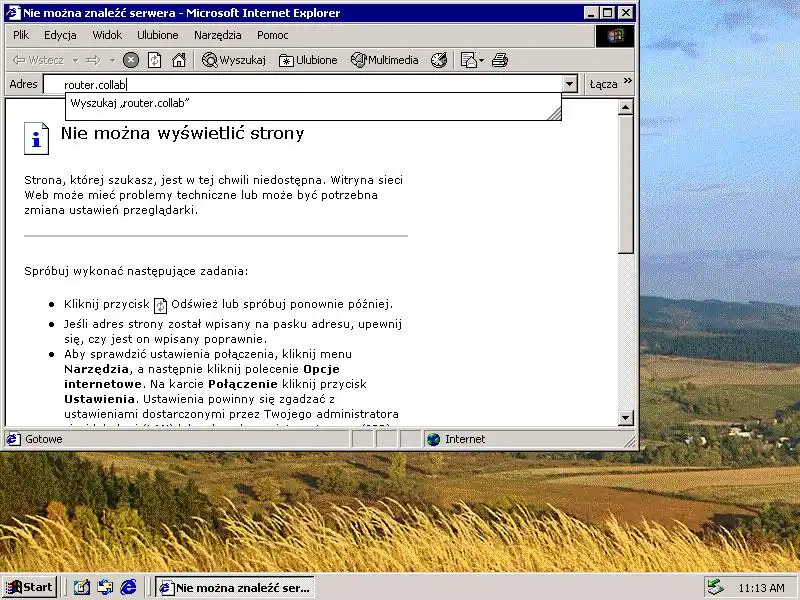Screen dimensions: 800x600
Task: Close the Internet Explorer window
Action: 626,13
